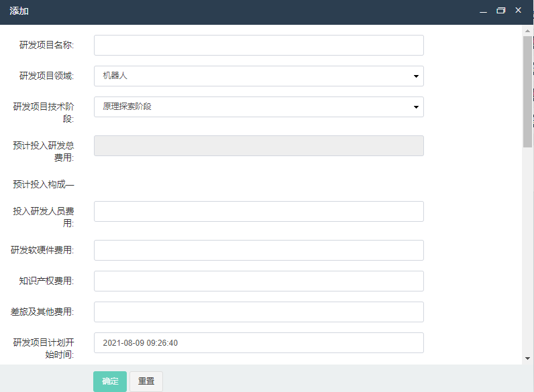Click the 研发项目名称 input field
Image resolution: width=534 pixels, height=392 pixels.
[259, 46]
